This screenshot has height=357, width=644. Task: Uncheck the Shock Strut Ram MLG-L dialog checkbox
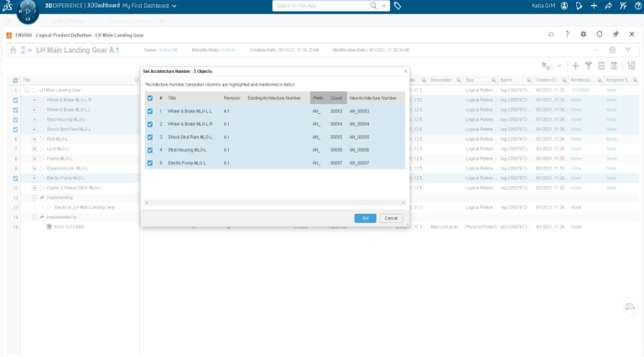[150, 137]
